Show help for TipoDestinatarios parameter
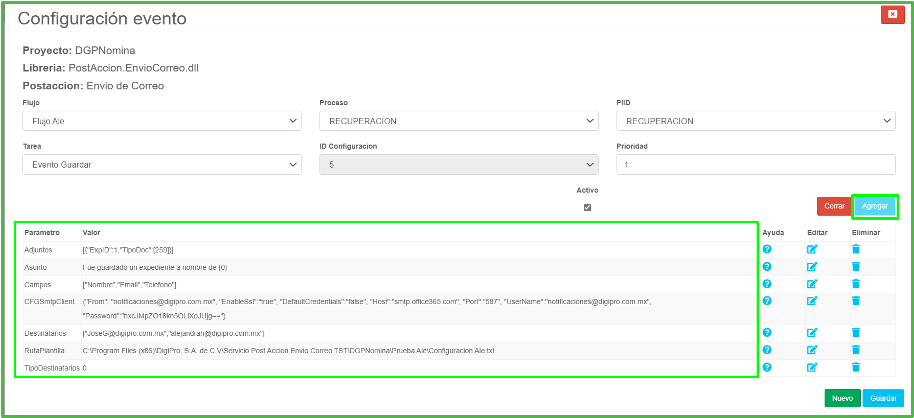 (x=767, y=367)
